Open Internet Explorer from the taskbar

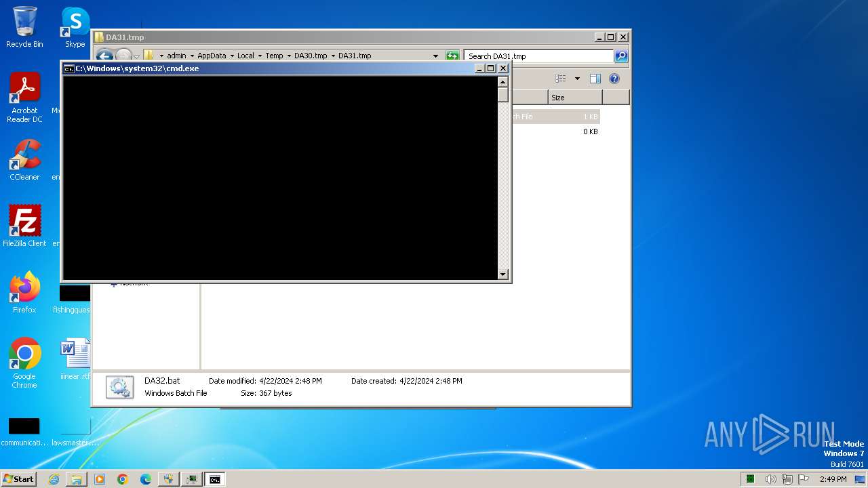click(54, 479)
